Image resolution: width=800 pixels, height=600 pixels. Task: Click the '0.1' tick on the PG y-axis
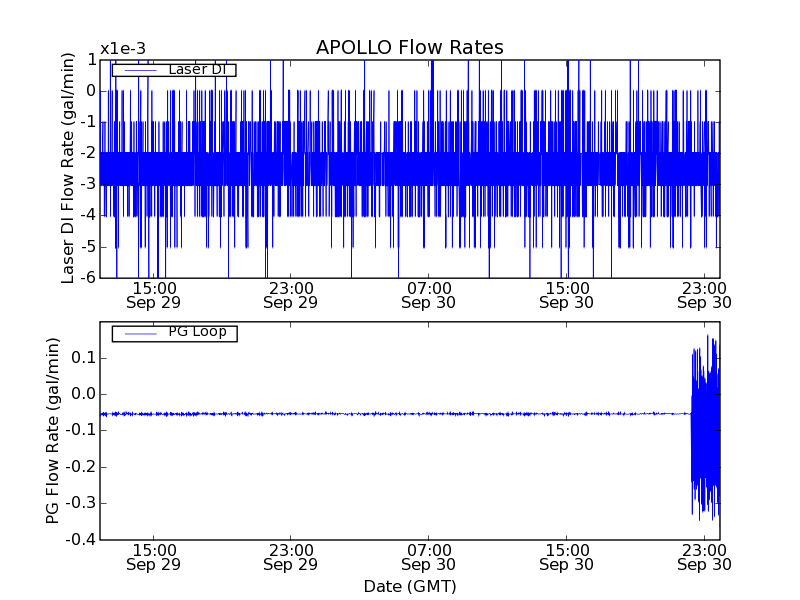(x=83, y=358)
